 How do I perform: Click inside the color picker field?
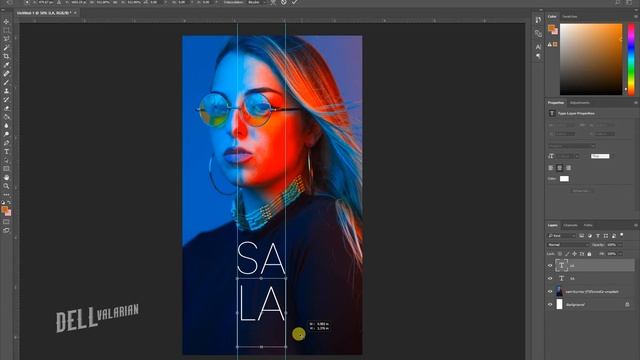click(x=591, y=59)
